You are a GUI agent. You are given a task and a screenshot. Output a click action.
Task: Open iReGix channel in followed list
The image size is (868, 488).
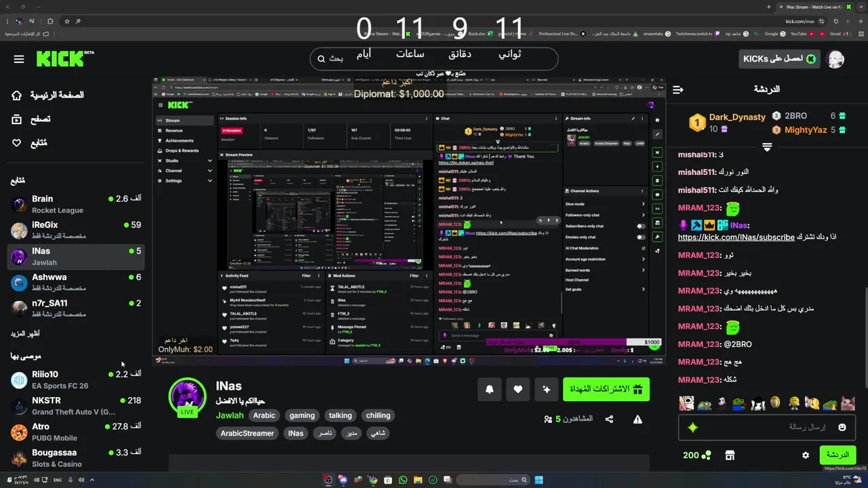tap(76, 230)
